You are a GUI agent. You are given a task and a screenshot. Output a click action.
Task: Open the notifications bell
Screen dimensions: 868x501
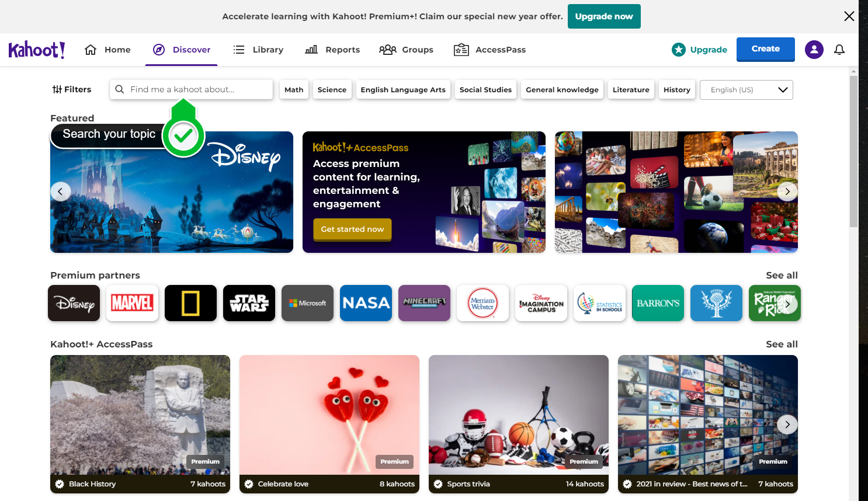point(839,50)
